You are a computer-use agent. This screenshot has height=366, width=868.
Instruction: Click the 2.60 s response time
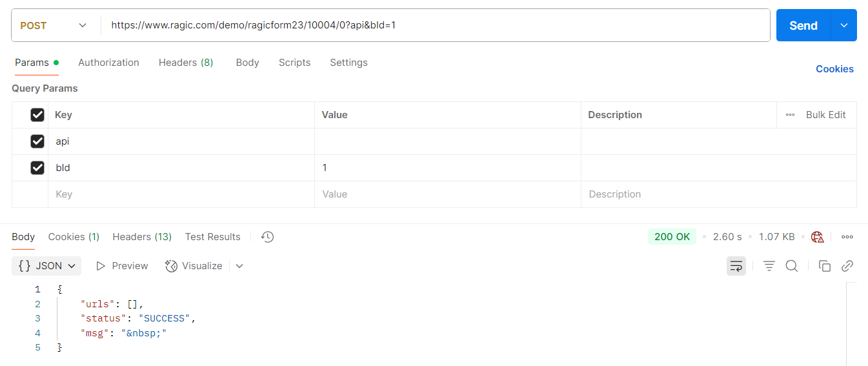pos(727,237)
